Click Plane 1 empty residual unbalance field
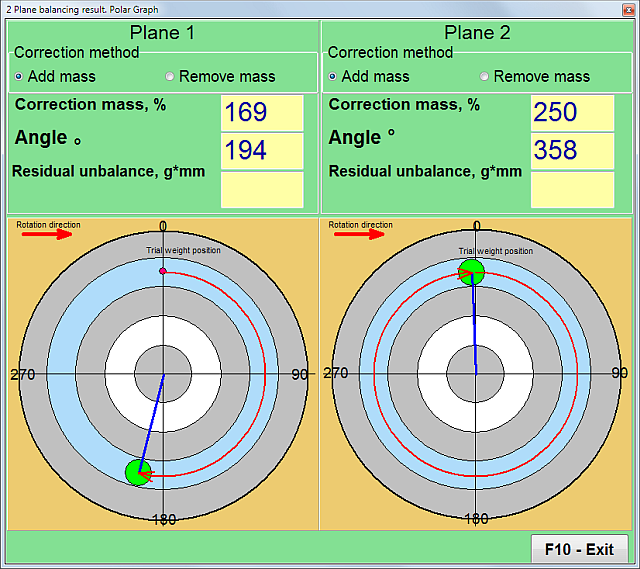640x569 pixels. click(261, 189)
